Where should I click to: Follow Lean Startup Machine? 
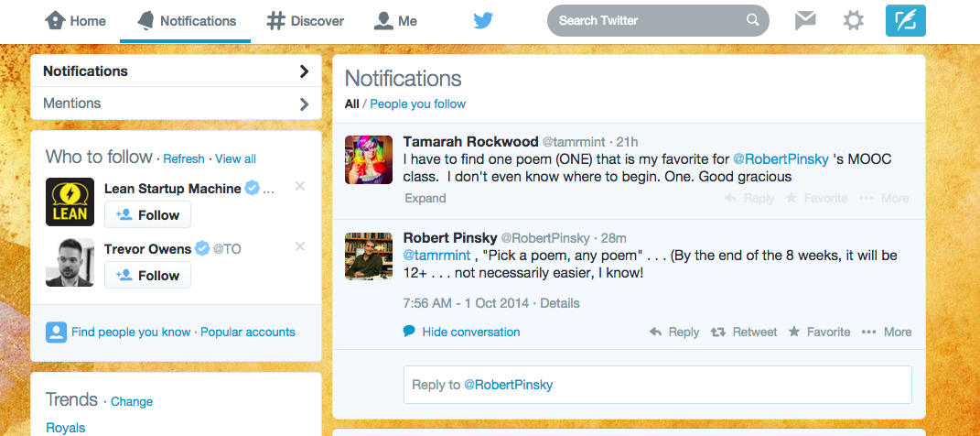click(x=147, y=215)
